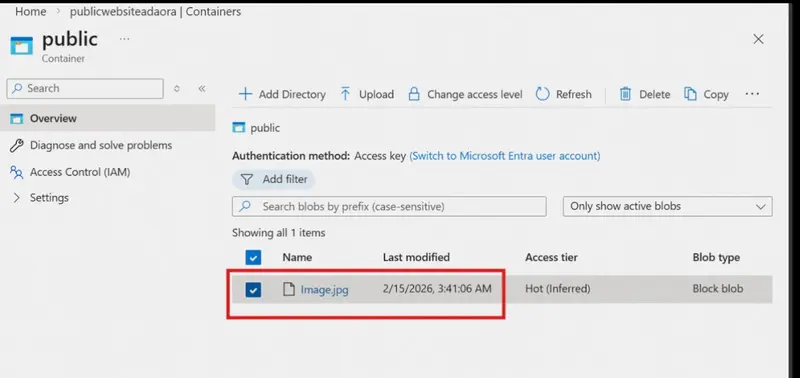
Task: Open Access Control (IAM) menu item
Action: point(80,172)
